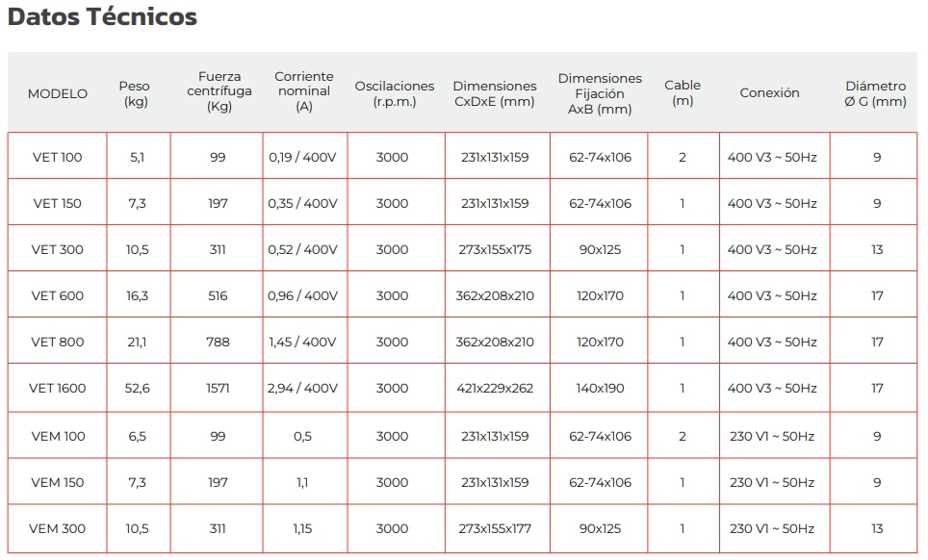
Task: Click the VET 600 model cell
Action: click(x=58, y=295)
